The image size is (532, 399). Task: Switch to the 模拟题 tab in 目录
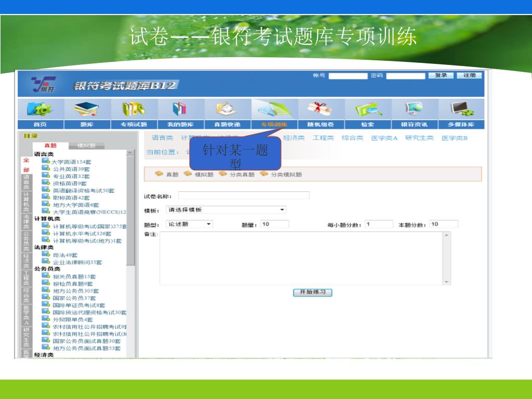coord(86,145)
